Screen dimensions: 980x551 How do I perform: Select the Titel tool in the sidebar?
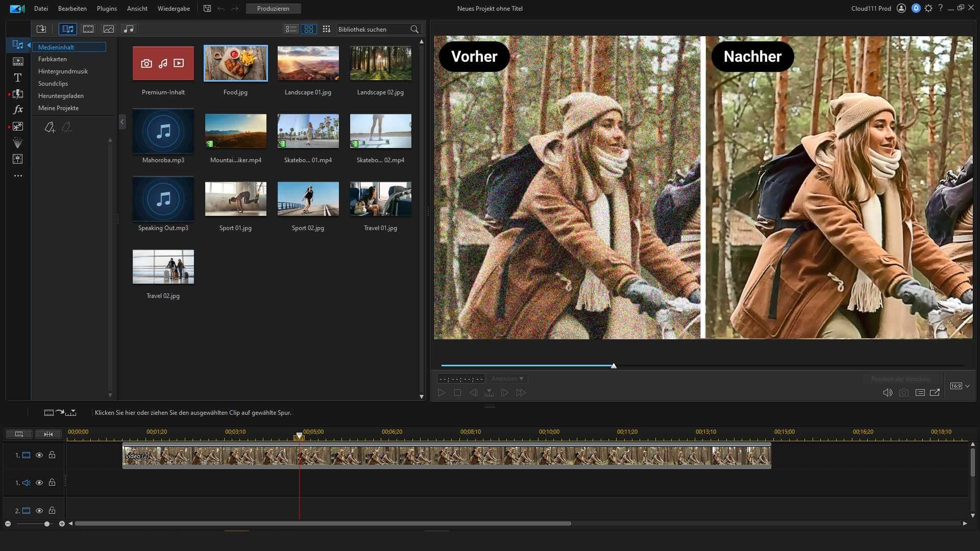17,77
